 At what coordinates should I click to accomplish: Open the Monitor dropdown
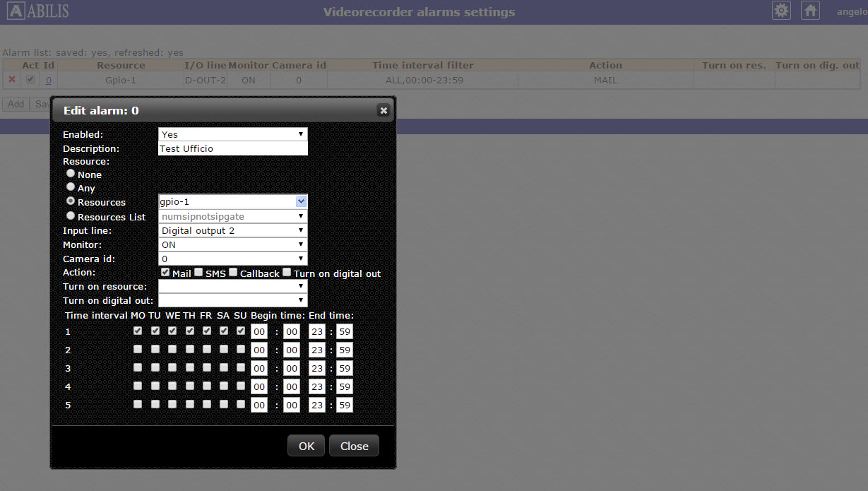tap(301, 244)
